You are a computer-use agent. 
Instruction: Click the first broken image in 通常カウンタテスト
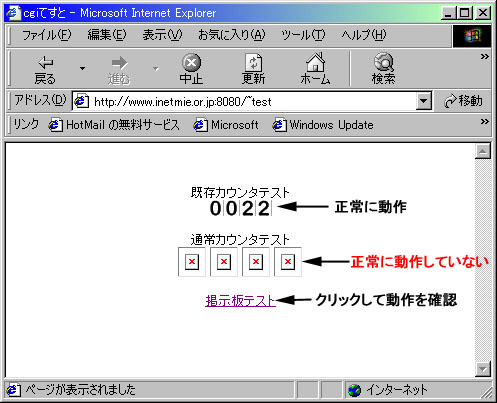[192, 262]
